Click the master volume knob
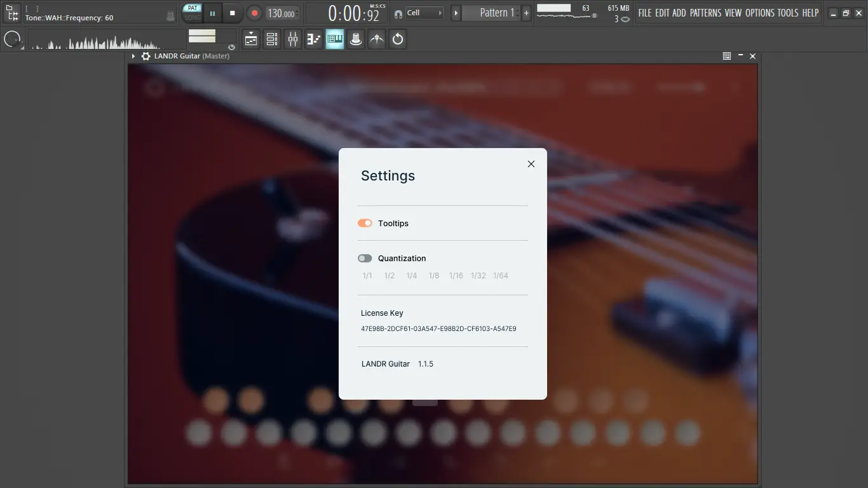Image resolution: width=868 pixels, height=488 pixels. coord(11,39)
